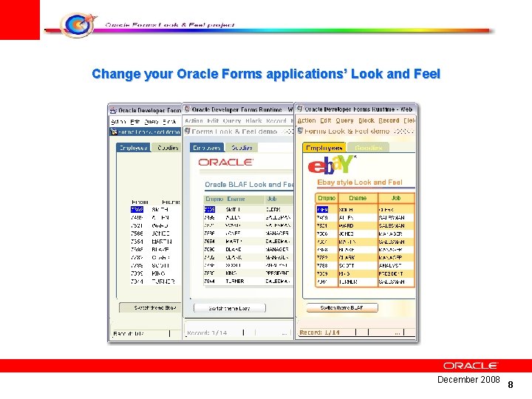Open the Query menu in the left window
The image size is (532, 399).
tap(151, 121)
